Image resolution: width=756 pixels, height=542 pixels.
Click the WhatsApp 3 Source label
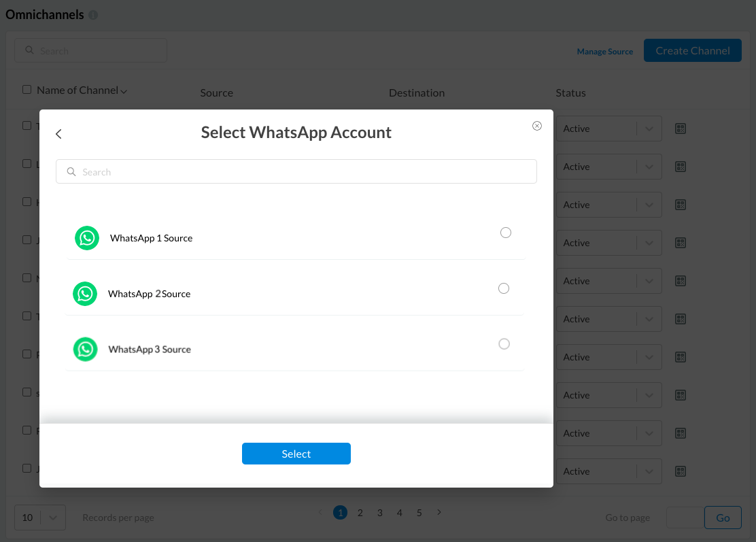[150, 349]
